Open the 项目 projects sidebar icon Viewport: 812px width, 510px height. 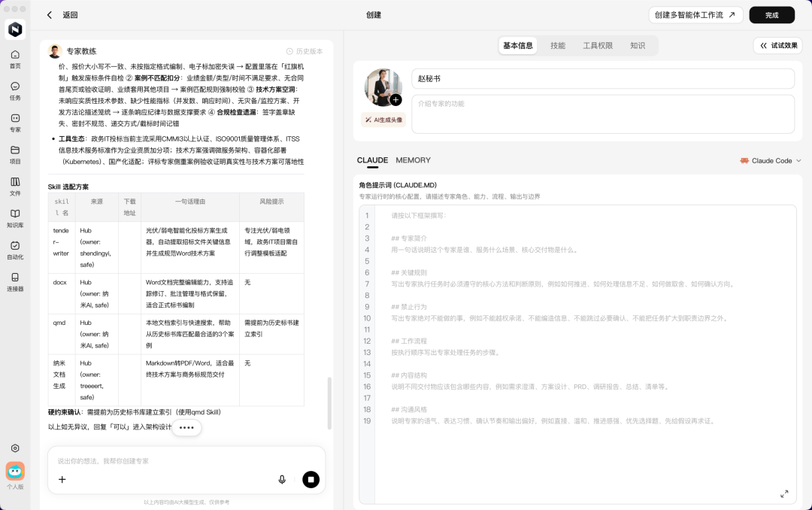tap(15, 154)
